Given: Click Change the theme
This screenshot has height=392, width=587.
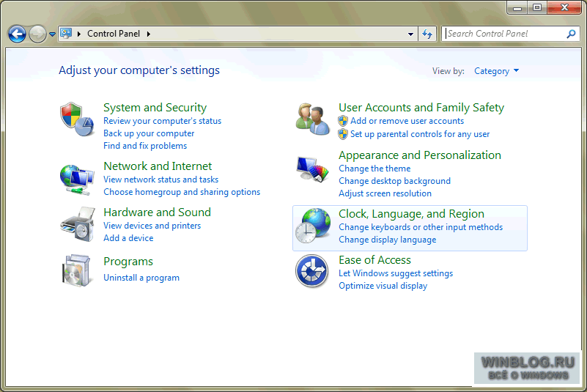Looking at the screenshot, I should point(374,169).
